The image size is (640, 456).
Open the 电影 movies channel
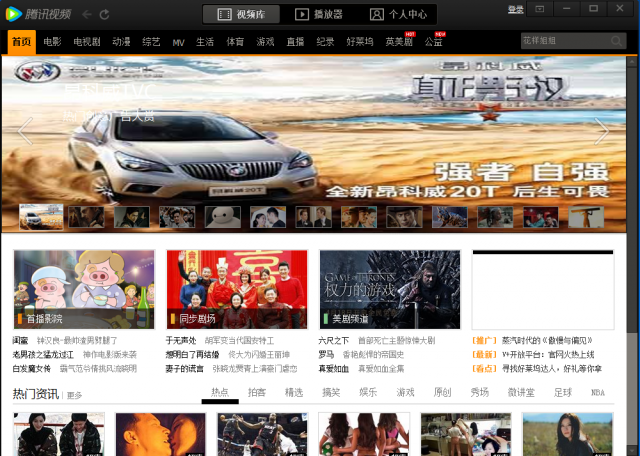(52, 42)
